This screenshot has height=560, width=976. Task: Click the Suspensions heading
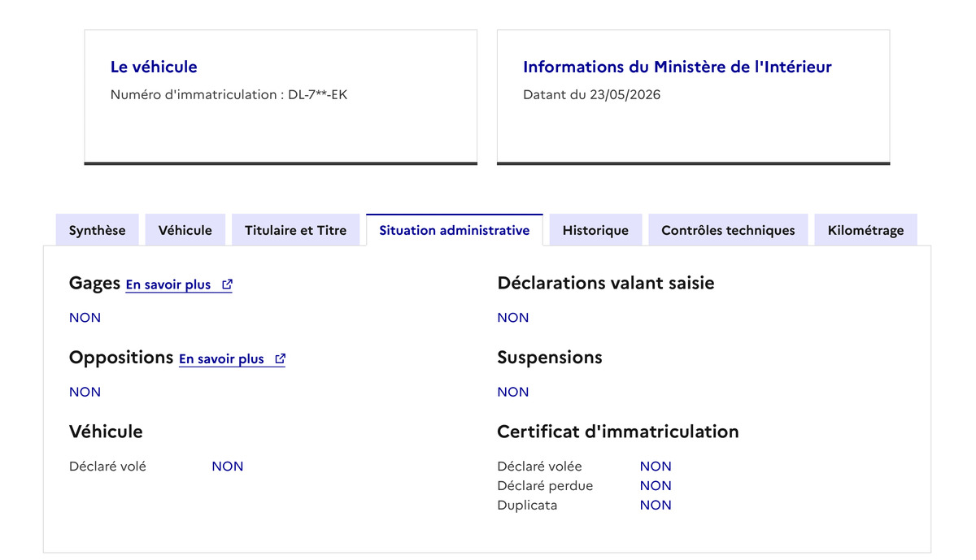click(x=550, y=358)
